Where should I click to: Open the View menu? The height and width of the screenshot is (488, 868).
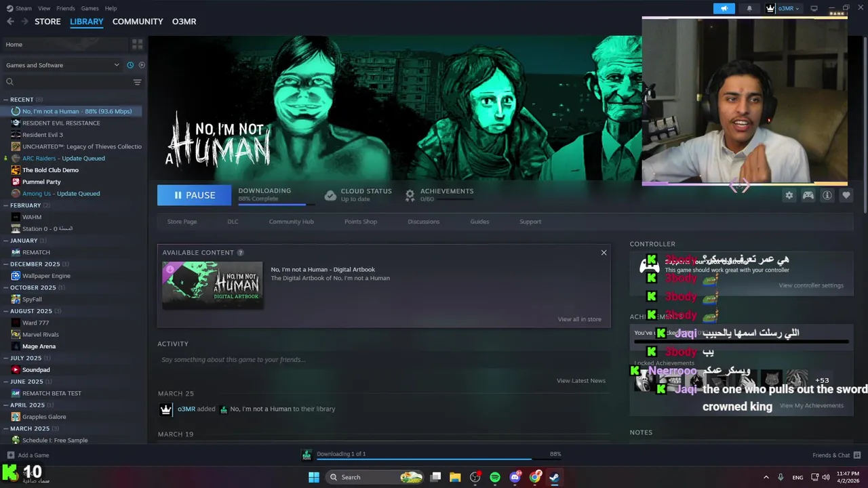(x=44, y=8)
